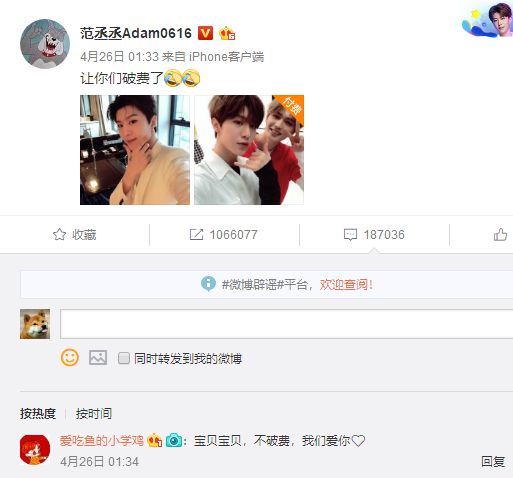This screenshot has height=478, width=513.
Task: Sort comments by 按热度 tab
Action: pos(38,414)
